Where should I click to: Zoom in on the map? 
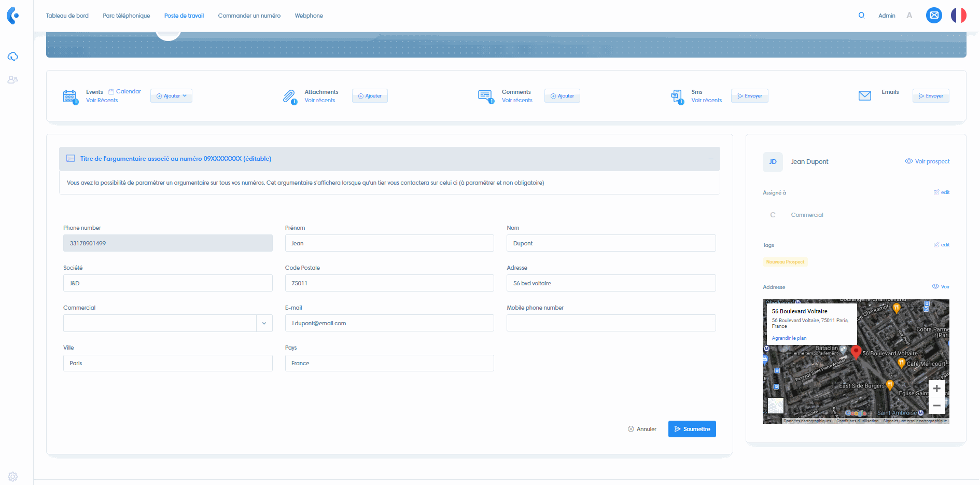(936, 389)
